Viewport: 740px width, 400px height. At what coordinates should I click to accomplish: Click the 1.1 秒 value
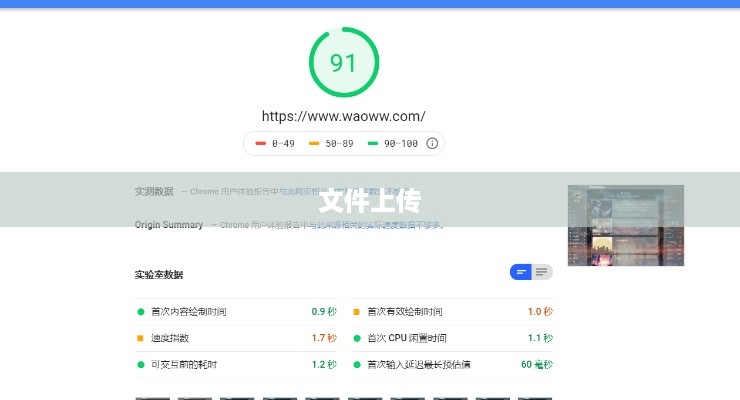(x=540, y=338)
